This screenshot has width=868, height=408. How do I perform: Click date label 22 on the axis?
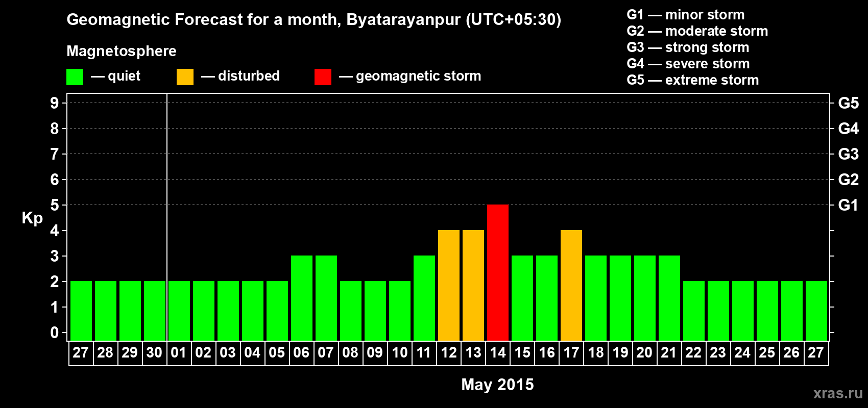[x=693, y=353]
